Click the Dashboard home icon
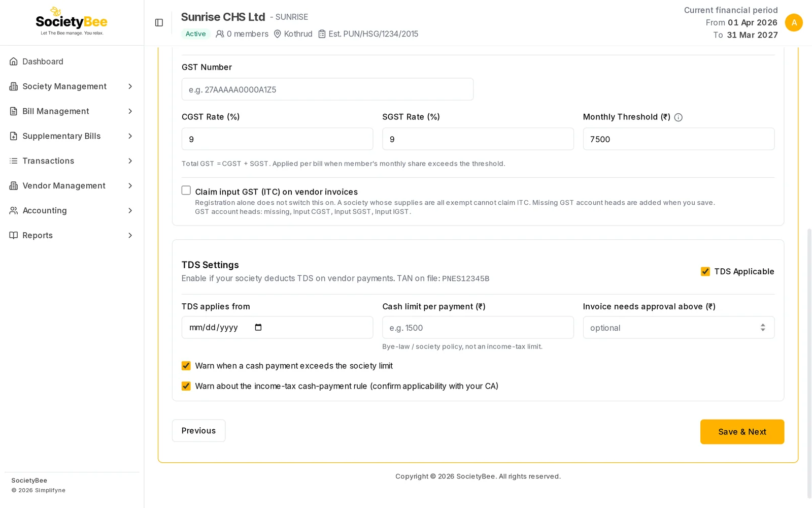This screenshot has height=508, width=812. [x=14, y=61]
